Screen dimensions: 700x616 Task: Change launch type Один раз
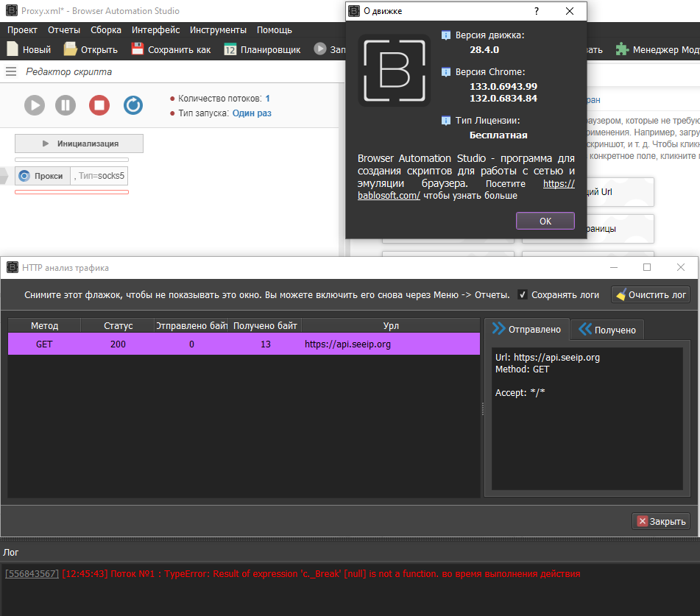tap(252, 113)
